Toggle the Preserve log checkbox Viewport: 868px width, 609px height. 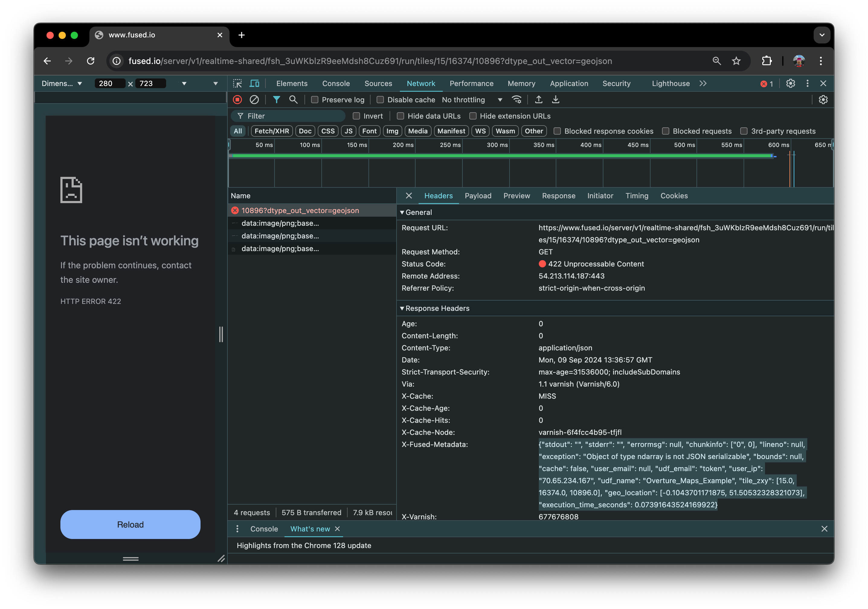click(x=315, y=100)
